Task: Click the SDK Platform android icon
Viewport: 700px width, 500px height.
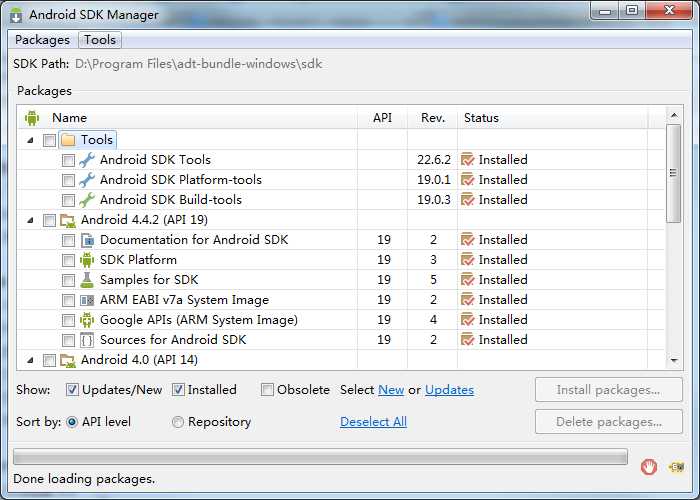Action: tap(87, 260)
